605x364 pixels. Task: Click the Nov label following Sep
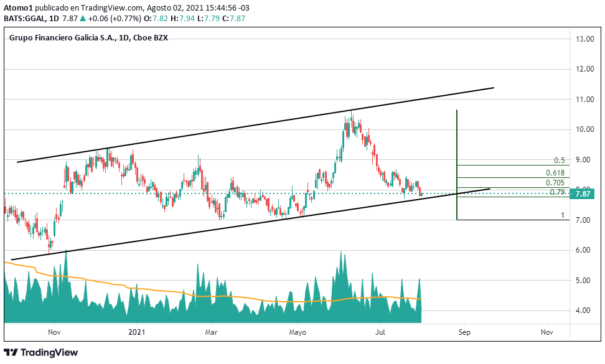[547, 332]
